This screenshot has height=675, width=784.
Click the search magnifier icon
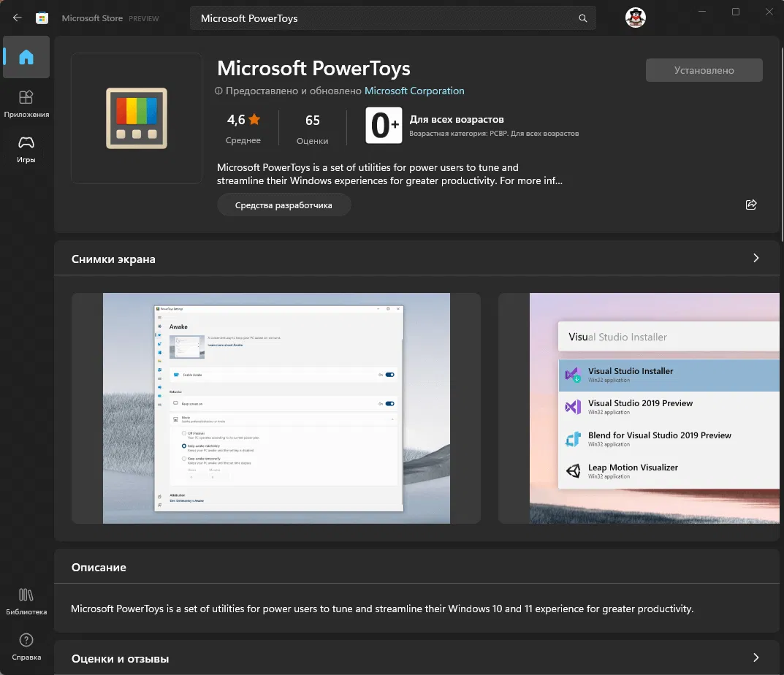tap(582, 18)
